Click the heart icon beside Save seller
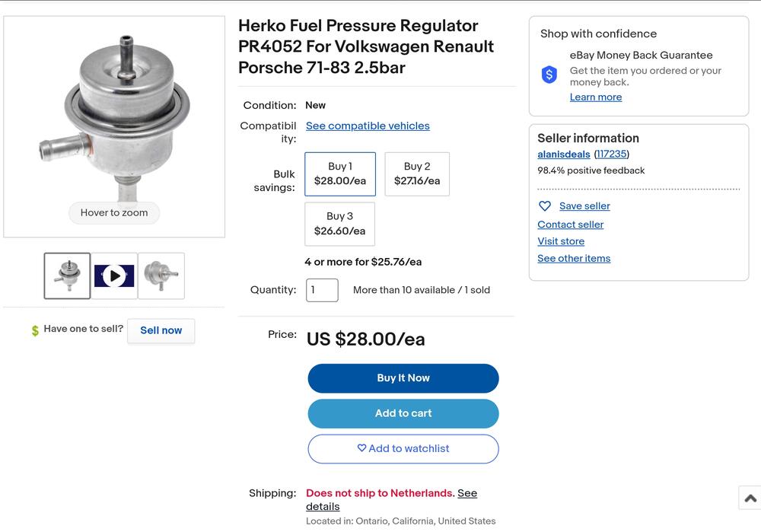 point(545,206)
